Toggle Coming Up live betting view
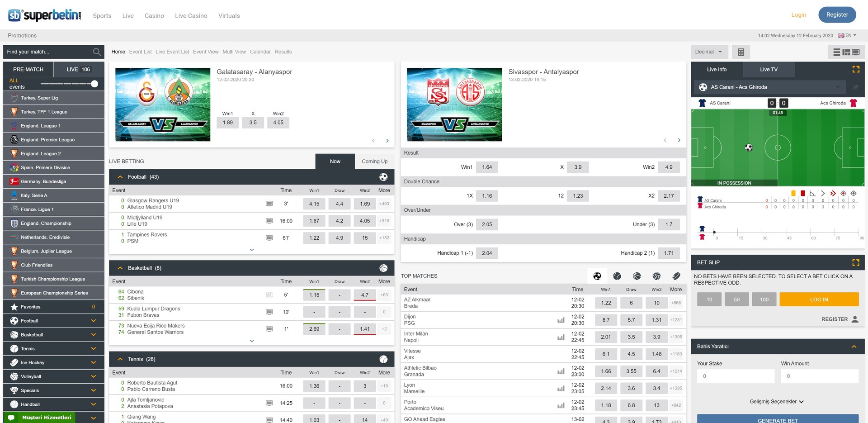 pos(374,162)
